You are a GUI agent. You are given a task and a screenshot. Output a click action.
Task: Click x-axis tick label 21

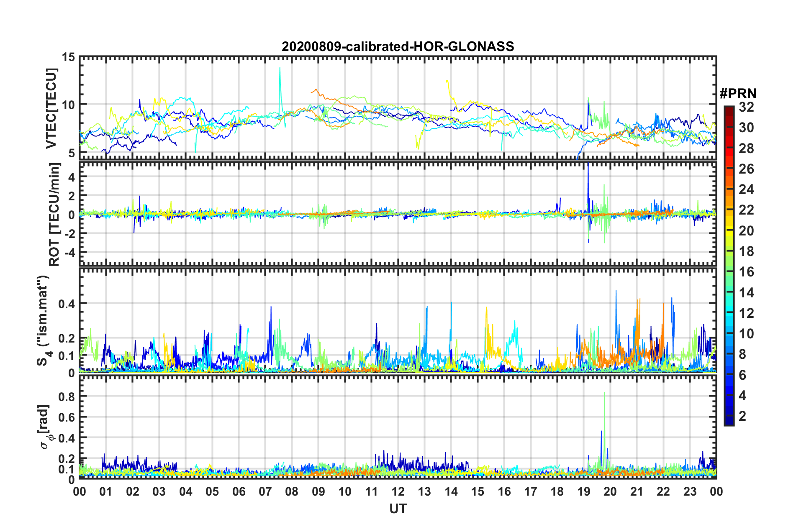pyautogui.click(x=637, y=491)
